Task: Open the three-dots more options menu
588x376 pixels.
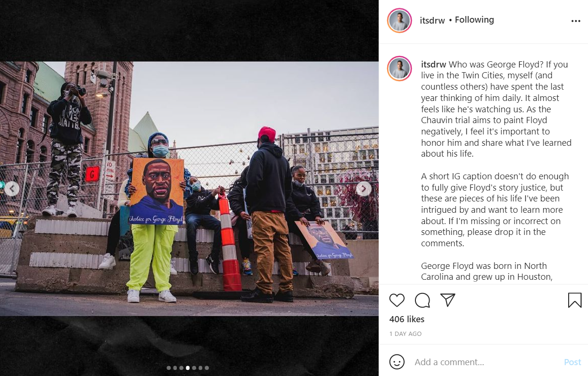Action: 576,21
